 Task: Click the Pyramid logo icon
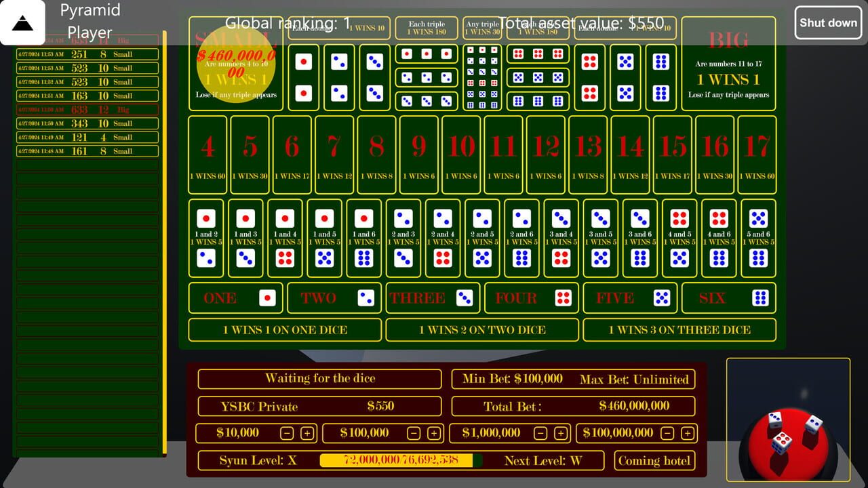tap(22, 22)
